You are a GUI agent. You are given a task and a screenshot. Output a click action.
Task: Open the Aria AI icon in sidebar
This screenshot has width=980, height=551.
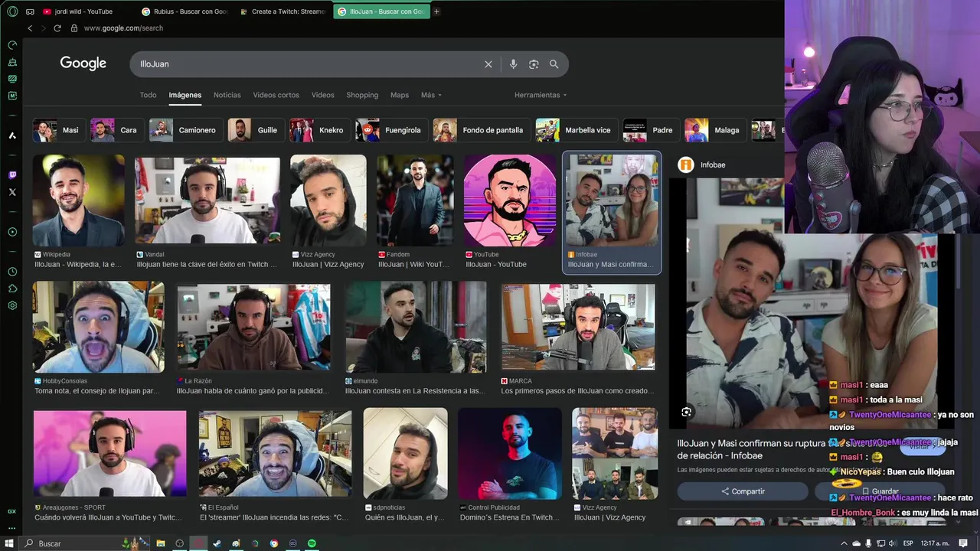tap(12, 135)
